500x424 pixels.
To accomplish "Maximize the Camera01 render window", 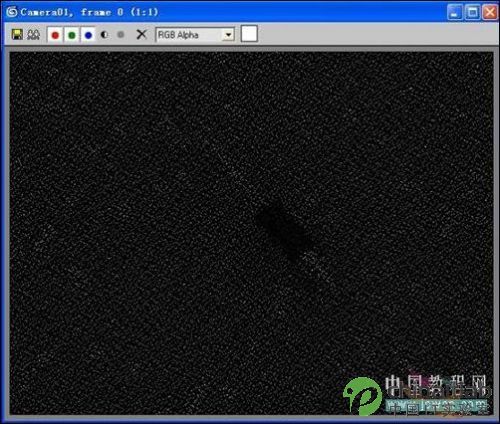I will point(473,12).
